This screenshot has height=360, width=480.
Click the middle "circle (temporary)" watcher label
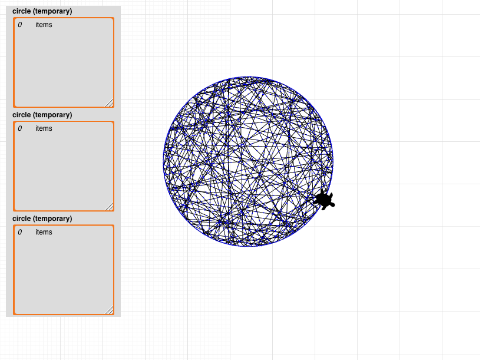coord(42,115)
